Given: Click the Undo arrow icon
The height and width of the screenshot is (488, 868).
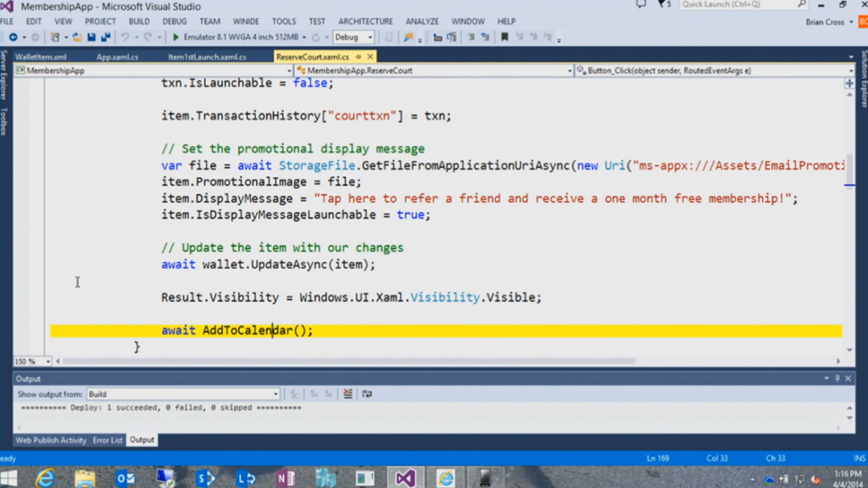Looking at the screenshot, I should (x=125, y=37).
